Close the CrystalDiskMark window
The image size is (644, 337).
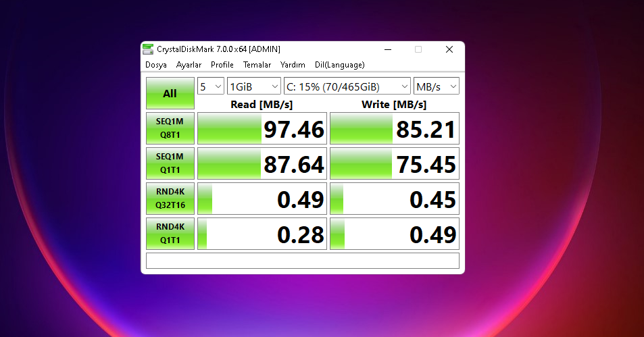[449, 49]
